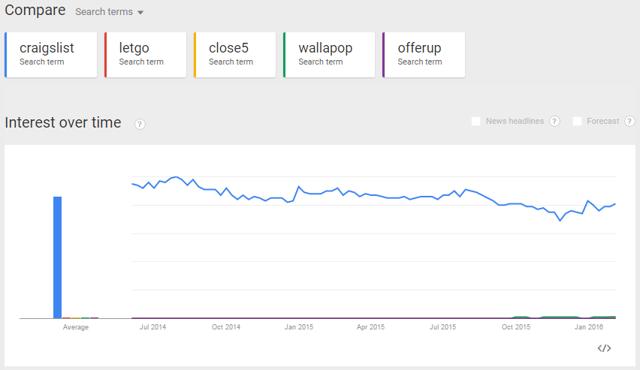Click the Oct 2015 axis label
The image size is (640, 370).
516,327
